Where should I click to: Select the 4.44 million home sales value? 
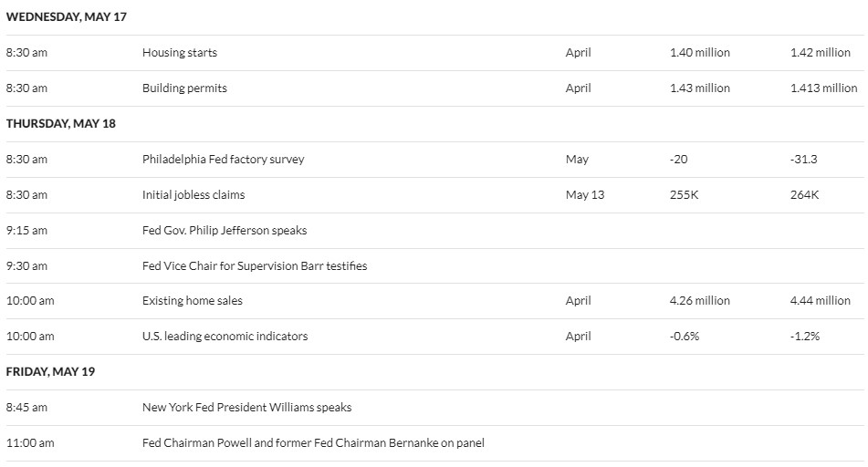(x=821, y=300)
